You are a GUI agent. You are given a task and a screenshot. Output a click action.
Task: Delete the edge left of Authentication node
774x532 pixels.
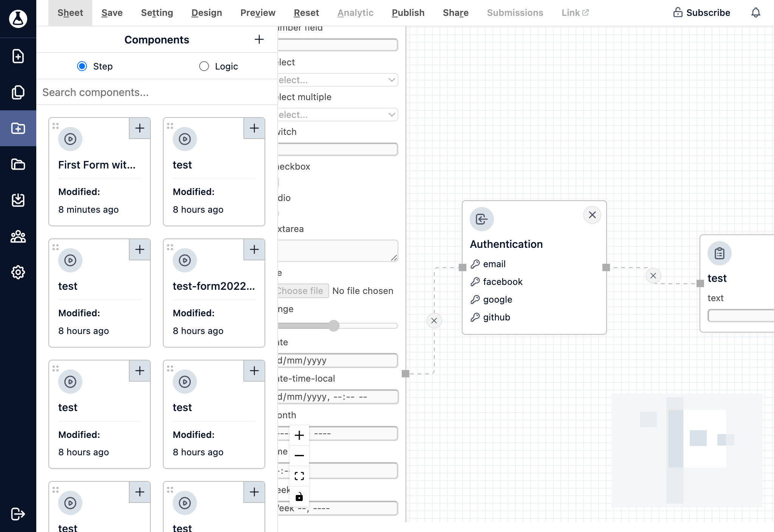coord(434,321)
